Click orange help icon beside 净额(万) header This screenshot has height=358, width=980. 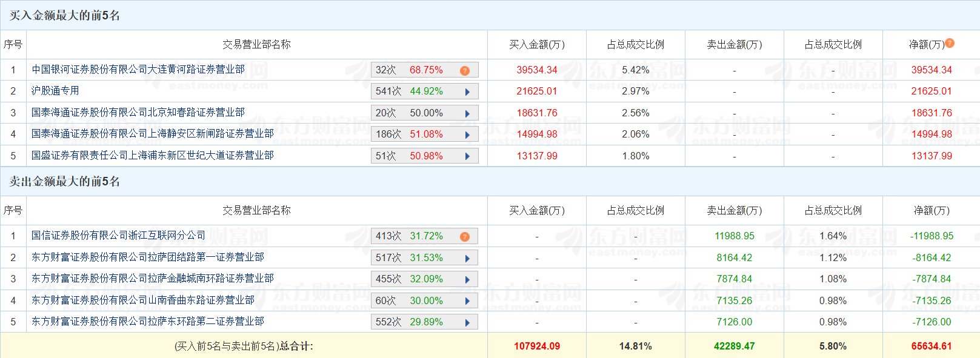pyautogui.click(x=950, y=43)
